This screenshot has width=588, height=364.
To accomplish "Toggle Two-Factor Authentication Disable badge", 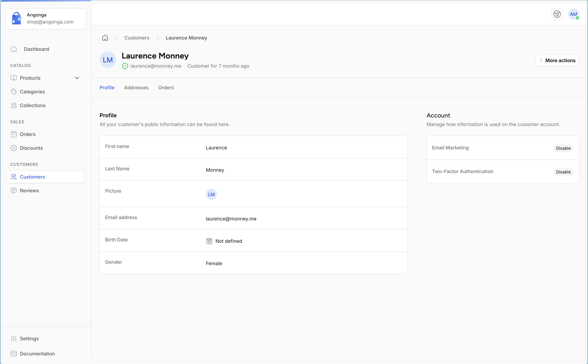I will tap(563, 172).
